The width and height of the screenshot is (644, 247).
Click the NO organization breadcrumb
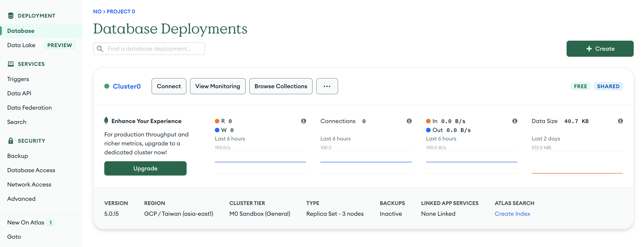pyautogui.click(x=97, y=11)
